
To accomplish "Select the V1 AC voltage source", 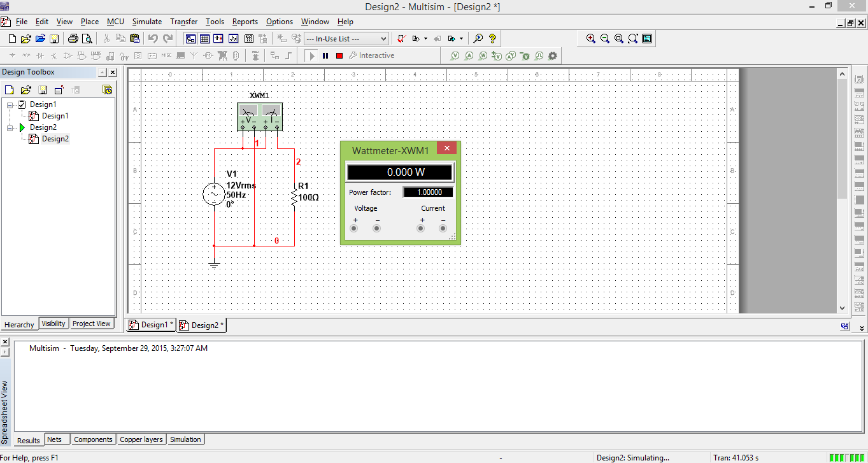I will click(x=213, y=194).
